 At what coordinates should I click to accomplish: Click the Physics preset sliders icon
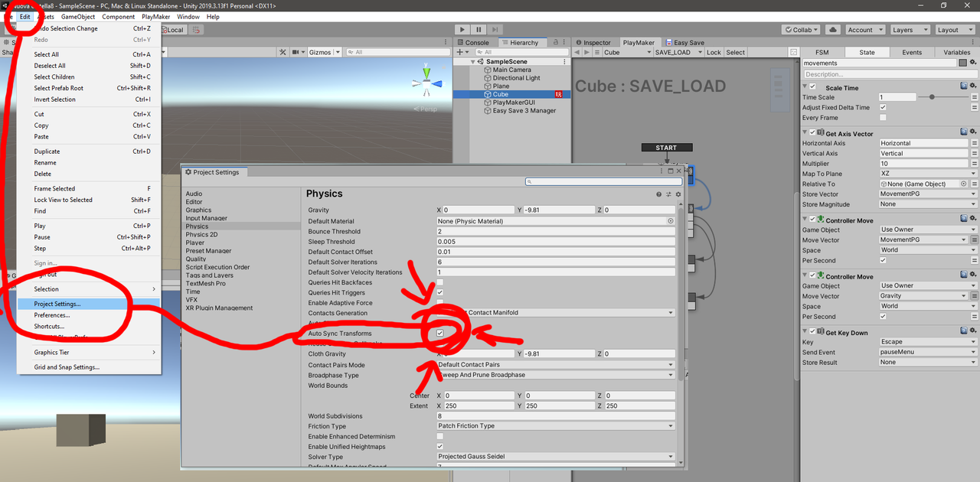click(668, 194)
